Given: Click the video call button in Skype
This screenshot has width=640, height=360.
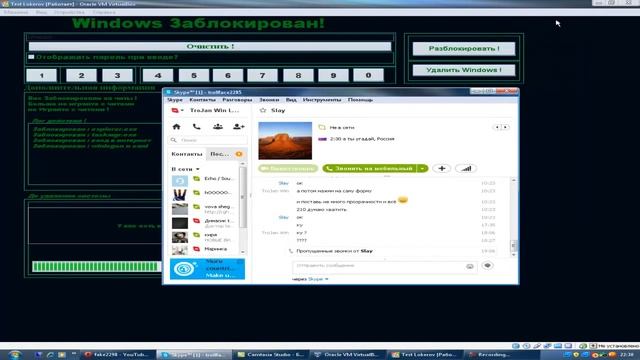Looking at the screenshot, I should (288, 168).
